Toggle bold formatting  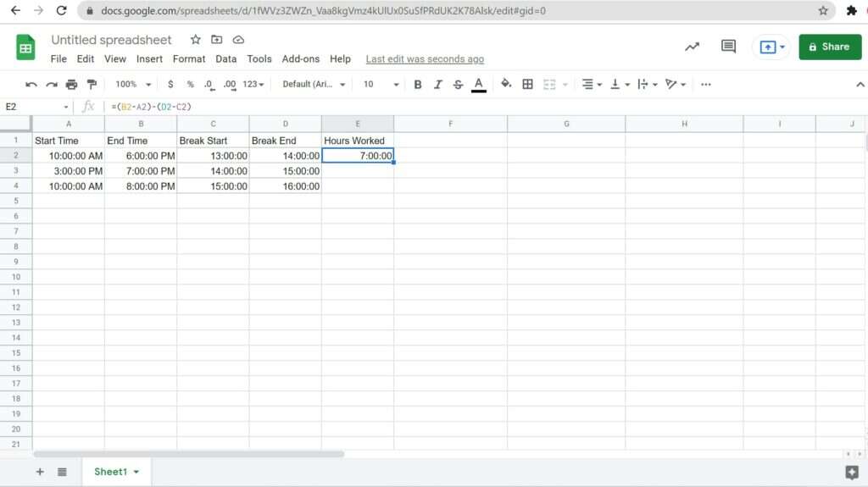click(418, 85)
